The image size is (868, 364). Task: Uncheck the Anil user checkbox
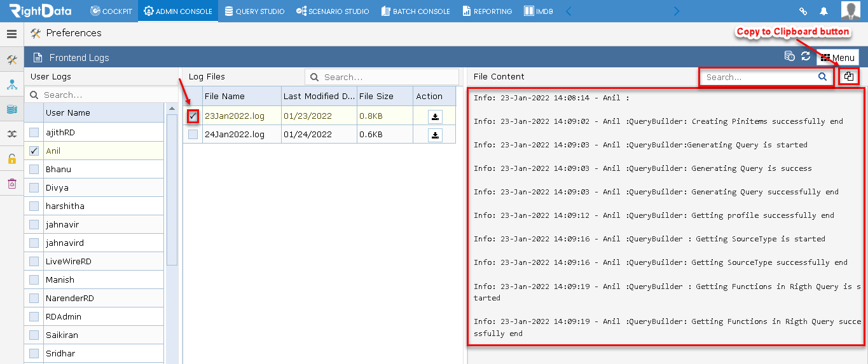click(x=34, y=151)
